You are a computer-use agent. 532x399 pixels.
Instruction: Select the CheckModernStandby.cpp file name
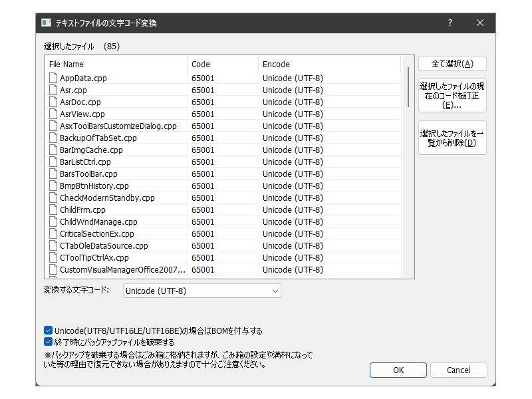point(107,198)
